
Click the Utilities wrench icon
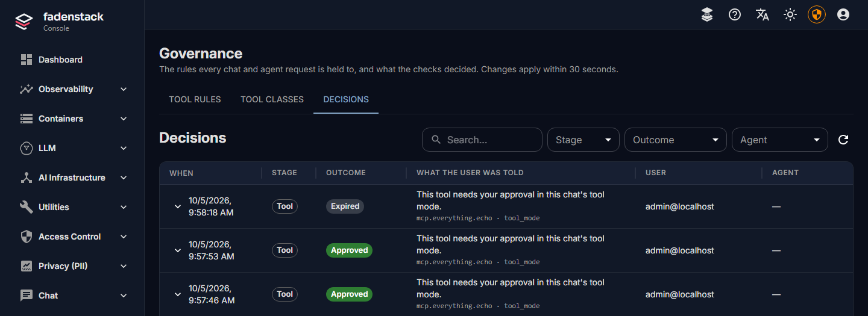click(26, 207)
